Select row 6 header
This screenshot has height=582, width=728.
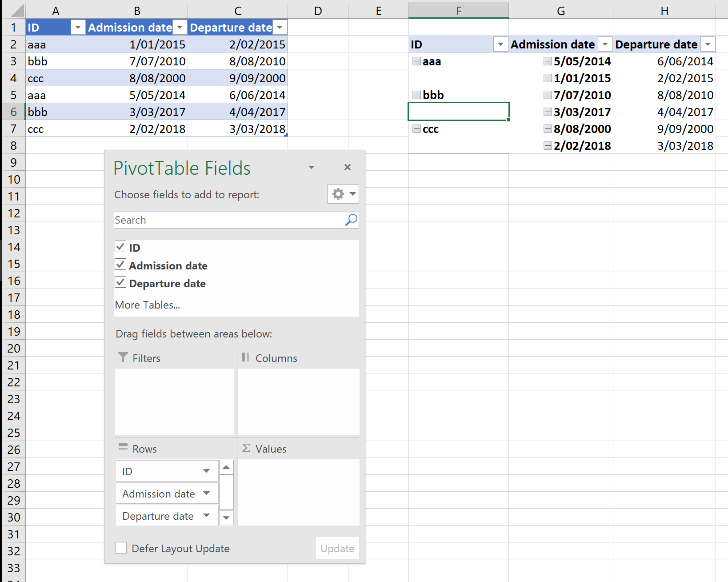pyautogui.click(x=13, y=112)
